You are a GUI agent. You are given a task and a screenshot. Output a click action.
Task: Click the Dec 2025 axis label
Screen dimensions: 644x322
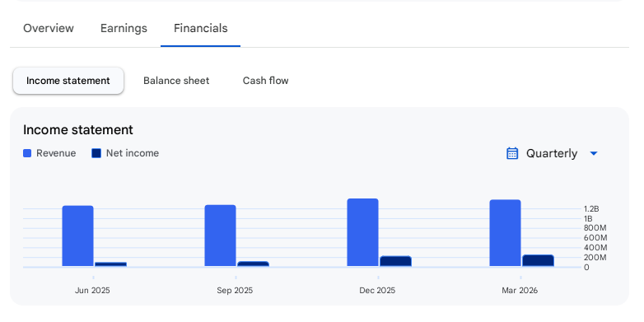[377, 291]
